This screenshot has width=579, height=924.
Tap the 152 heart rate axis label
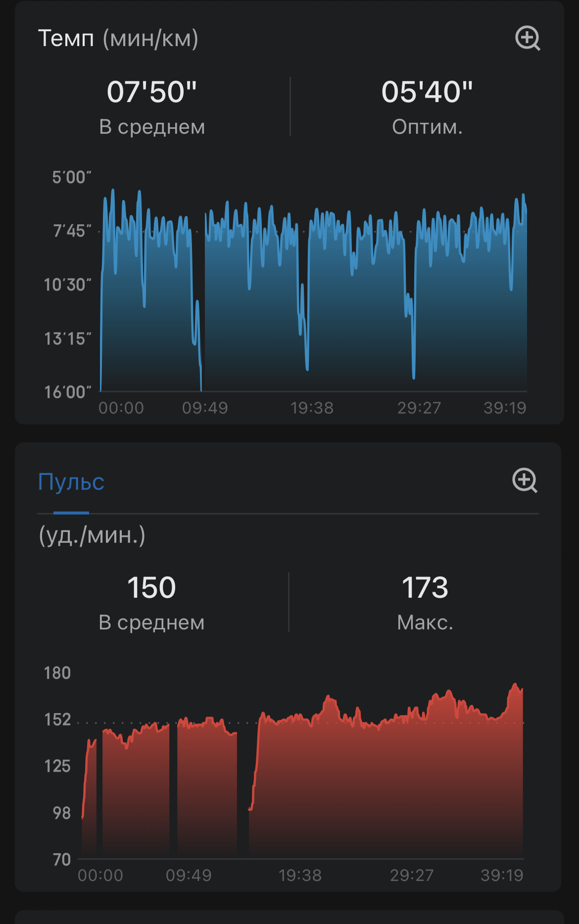[x=57, y=720]
